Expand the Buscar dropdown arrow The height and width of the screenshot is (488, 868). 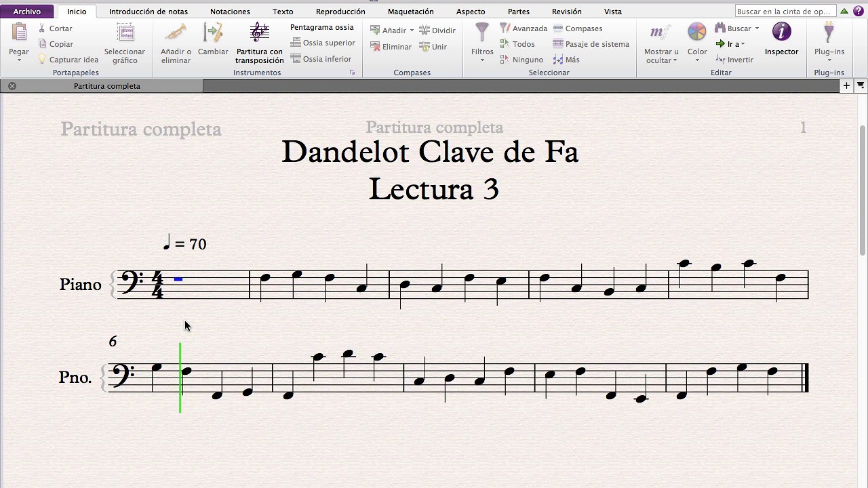757,28
